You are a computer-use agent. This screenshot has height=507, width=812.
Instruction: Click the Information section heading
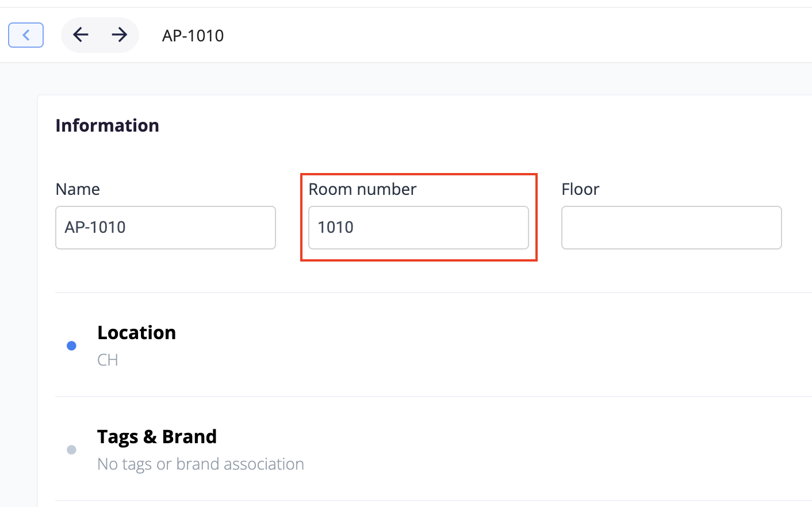click(108, 125)
